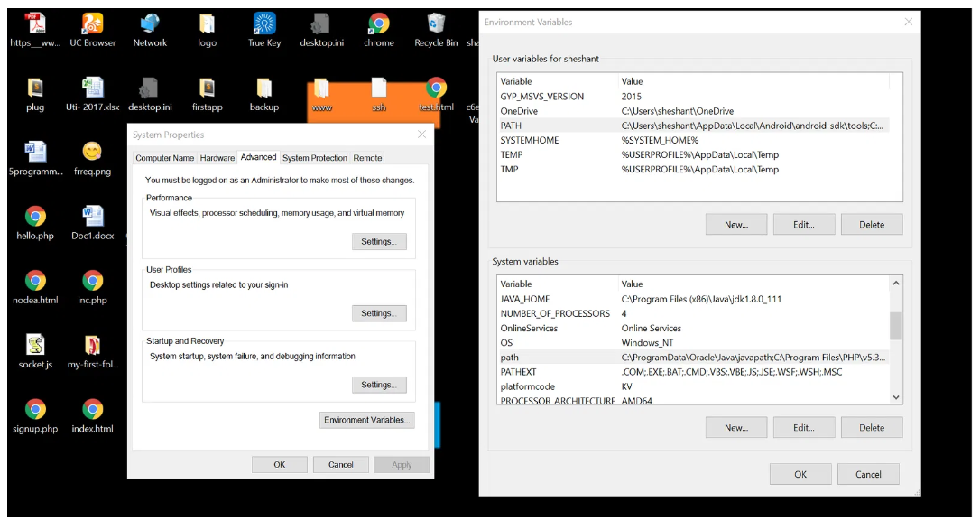Click the hello.php desktop icon
The height and width of the screenshot is (530, 980).
tap(35, 218)
